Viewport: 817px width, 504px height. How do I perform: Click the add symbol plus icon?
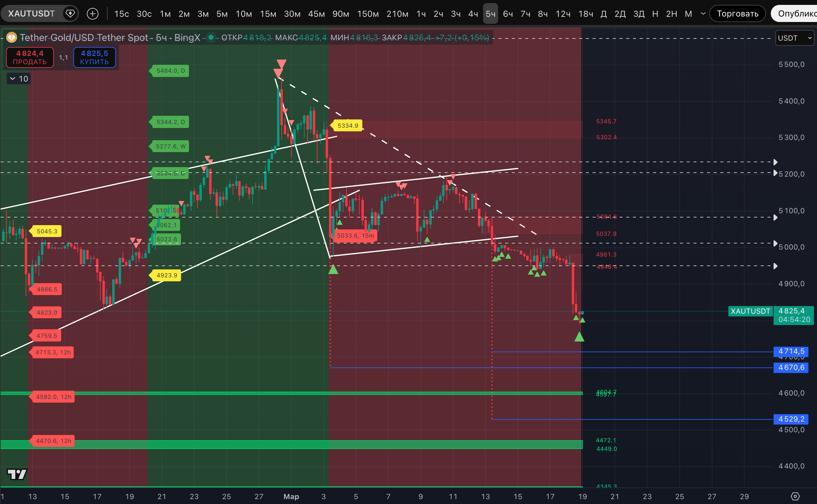pos(92,14)
